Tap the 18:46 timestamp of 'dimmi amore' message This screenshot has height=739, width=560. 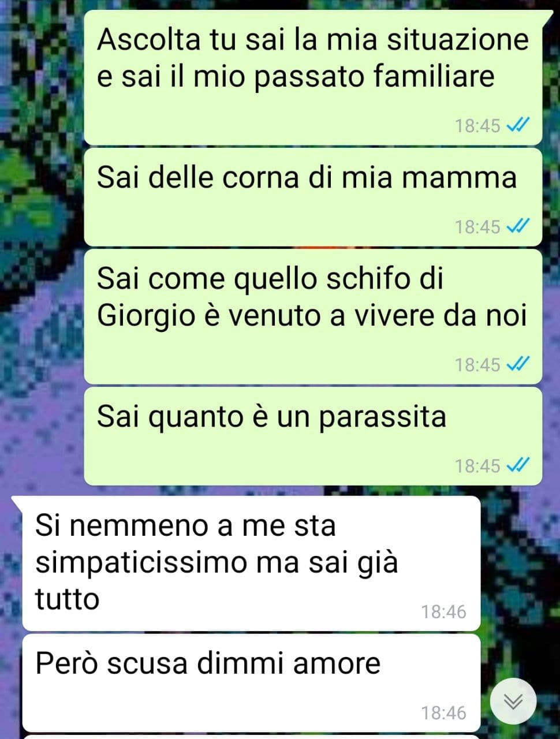pos(443,712)
